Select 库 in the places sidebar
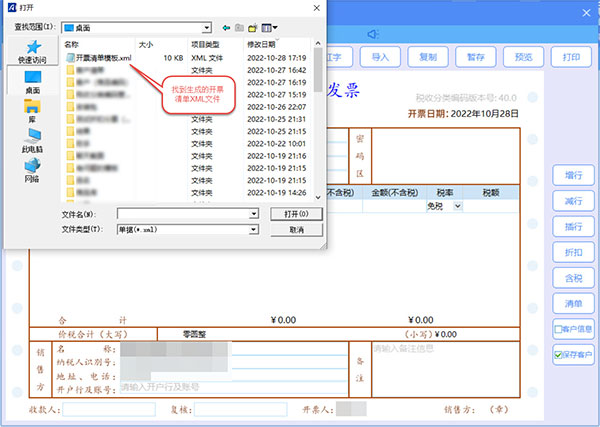 [x=32, y=111]
